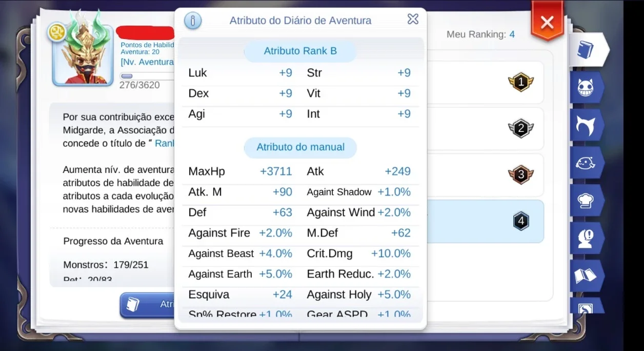Click the Atributo do Diário de Aventura title
The height and width of the screenshot is (351, 644).
click(x=300, y=21)
